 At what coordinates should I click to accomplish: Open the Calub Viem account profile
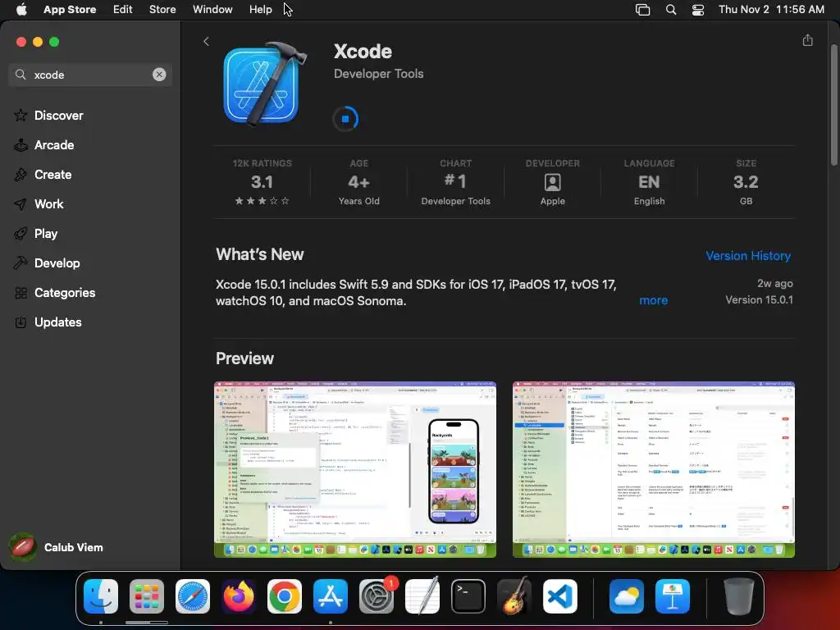[57, 547]
